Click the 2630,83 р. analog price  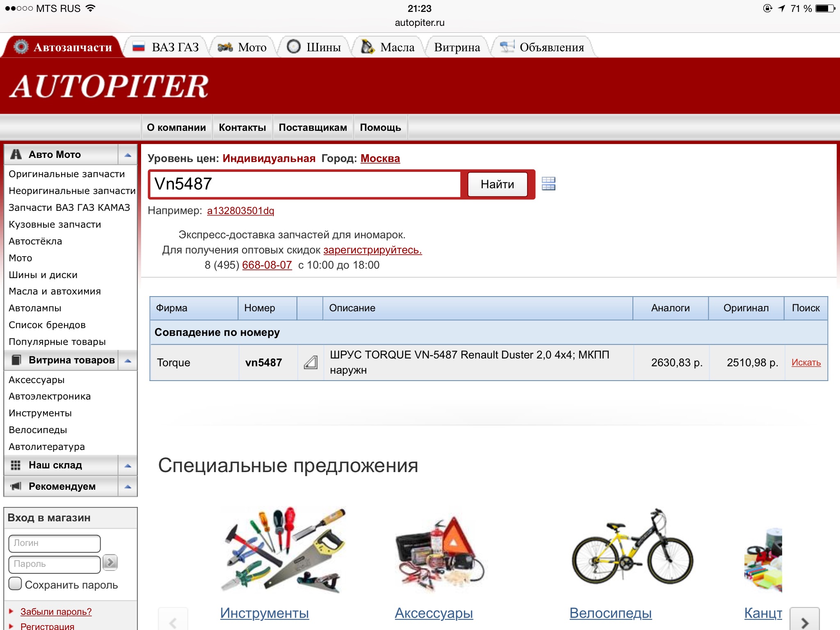pos(677,363)
